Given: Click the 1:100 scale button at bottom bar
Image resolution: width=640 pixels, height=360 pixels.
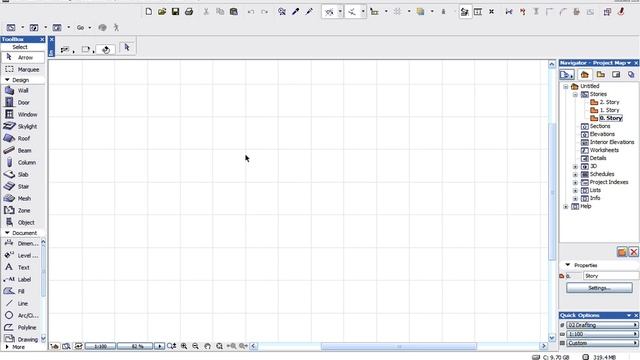Looking at the screenshot, I should point(100,346).
